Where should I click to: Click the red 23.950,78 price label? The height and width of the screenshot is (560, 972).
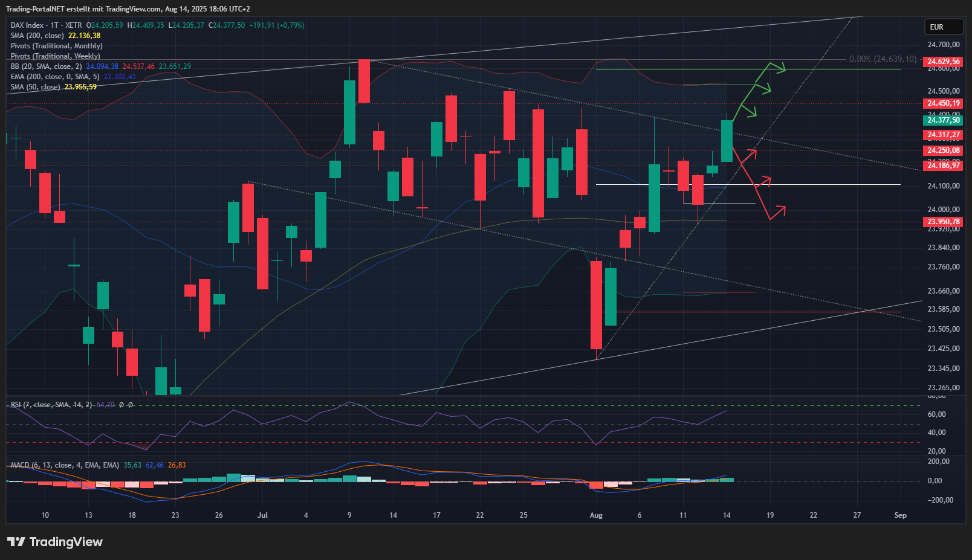pyautogui.click(x=943, y=222)
